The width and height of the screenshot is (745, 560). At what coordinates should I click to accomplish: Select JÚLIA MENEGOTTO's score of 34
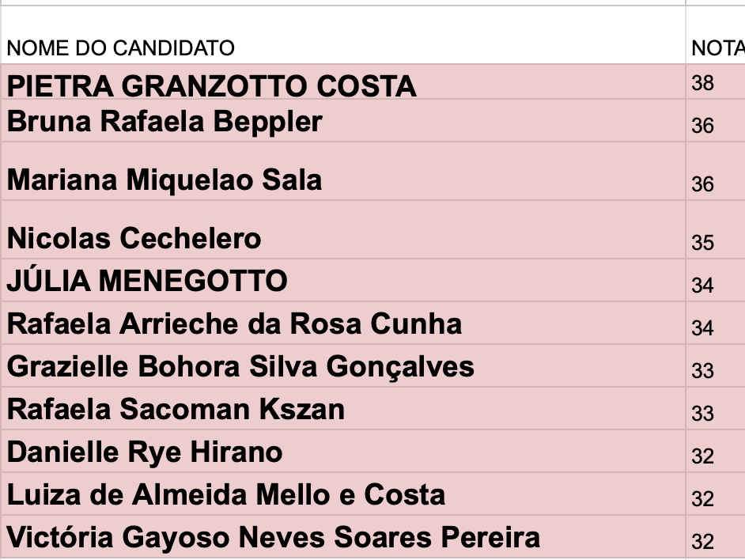[703, 285]
